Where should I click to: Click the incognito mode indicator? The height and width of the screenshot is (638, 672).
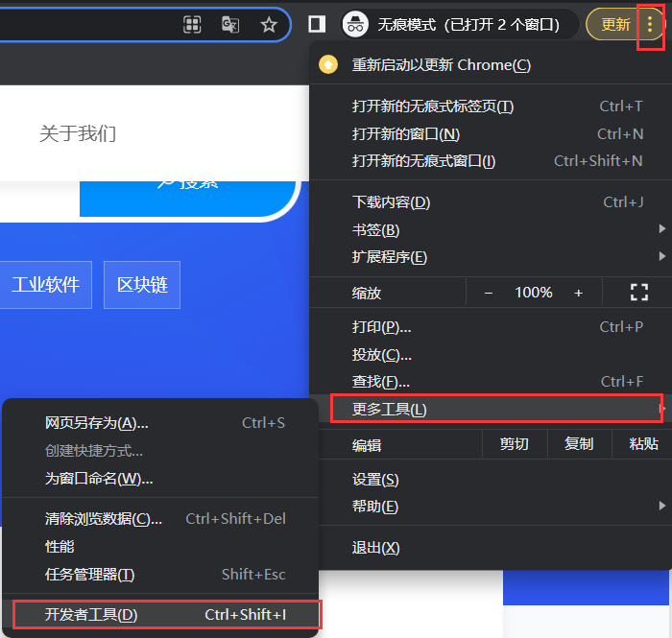pos(458,25)
